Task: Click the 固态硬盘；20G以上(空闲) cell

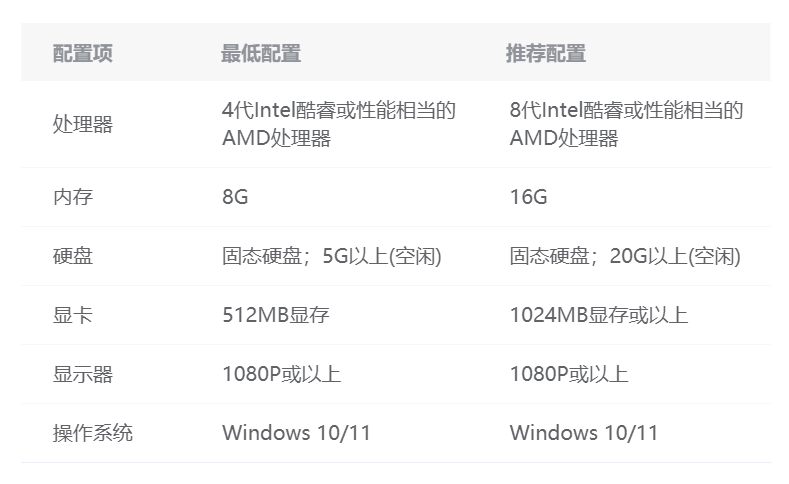Action: (x=625, y=256)
